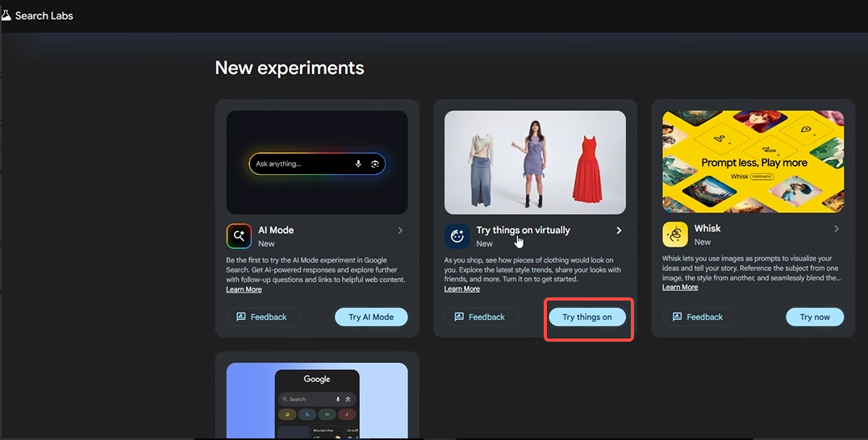Give Feedback on AI Mode
868x440 pixels.
pos(264,317)
